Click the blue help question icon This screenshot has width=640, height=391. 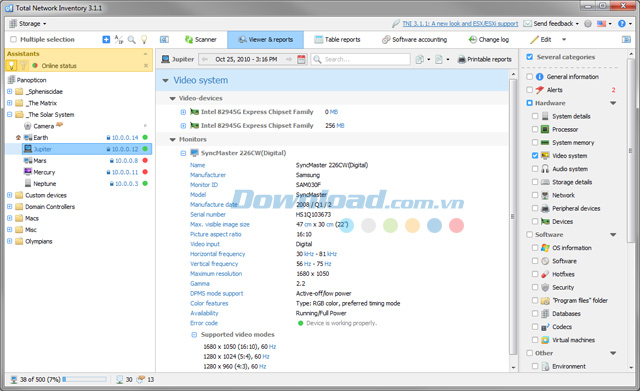coord(621,24)
